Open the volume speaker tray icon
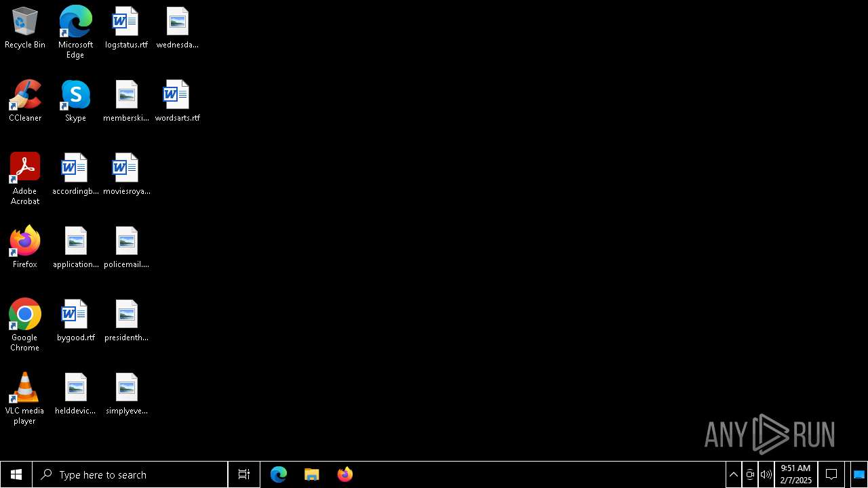This screenshot has width=868, height=488. click(766, 474)
